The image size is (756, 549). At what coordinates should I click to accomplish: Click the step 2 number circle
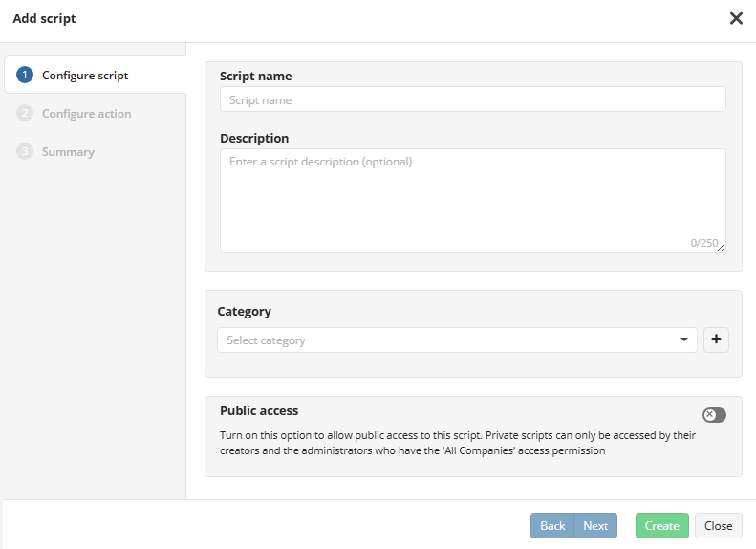coord(25,114)
